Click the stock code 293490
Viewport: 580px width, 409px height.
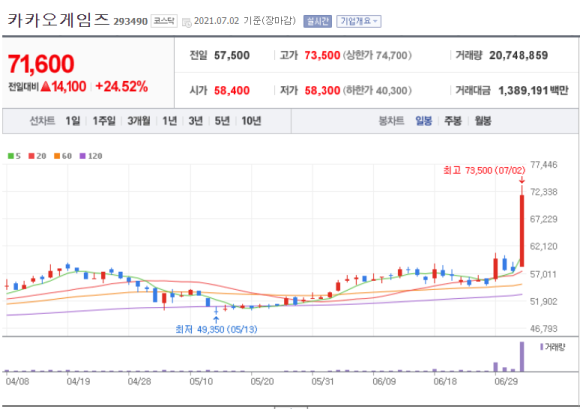click(130, 21)
